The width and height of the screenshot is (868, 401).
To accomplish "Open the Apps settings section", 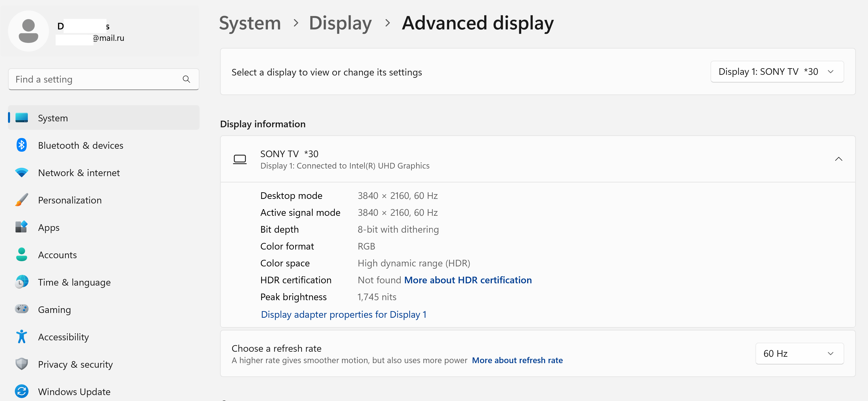I will 49,227.
